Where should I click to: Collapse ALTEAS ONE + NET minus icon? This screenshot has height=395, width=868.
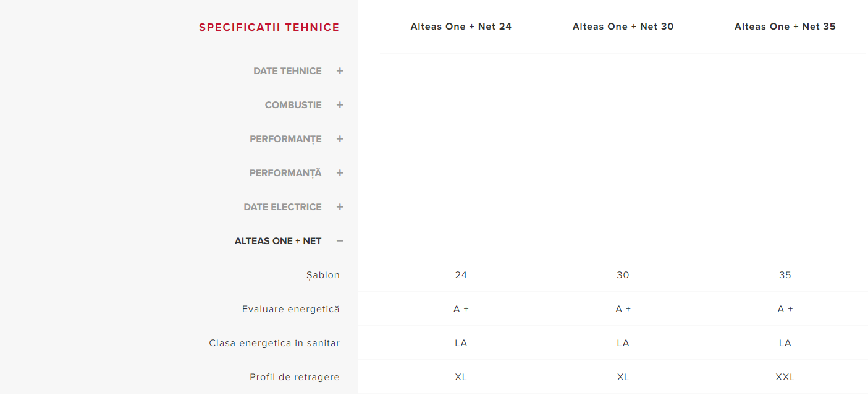340,241
